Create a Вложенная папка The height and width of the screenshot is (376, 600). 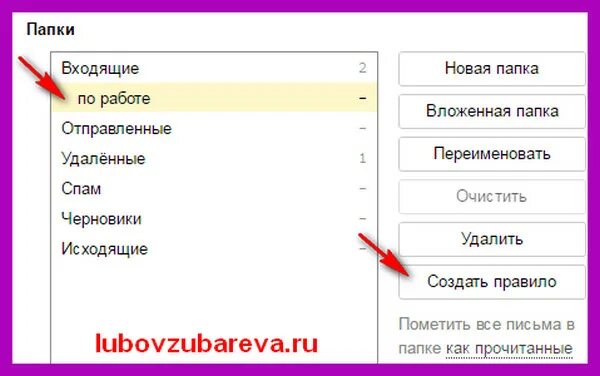click(492, 111)
